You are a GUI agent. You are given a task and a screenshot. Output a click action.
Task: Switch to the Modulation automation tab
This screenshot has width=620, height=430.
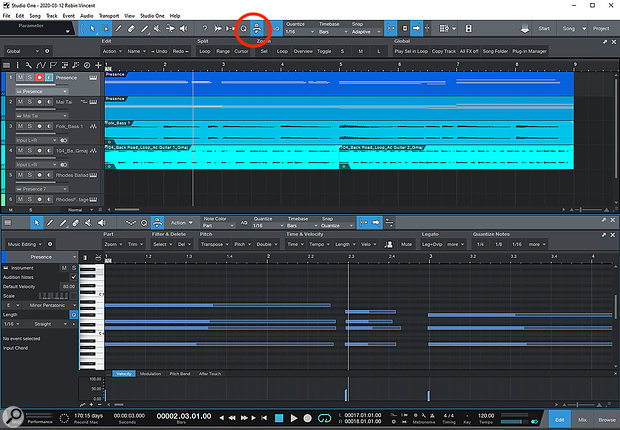[151, 373]
